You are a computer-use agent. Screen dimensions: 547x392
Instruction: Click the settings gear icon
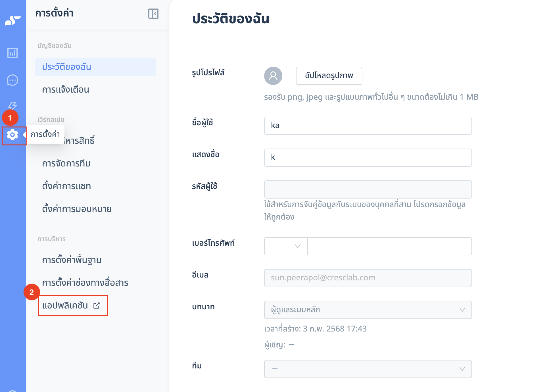12,135
